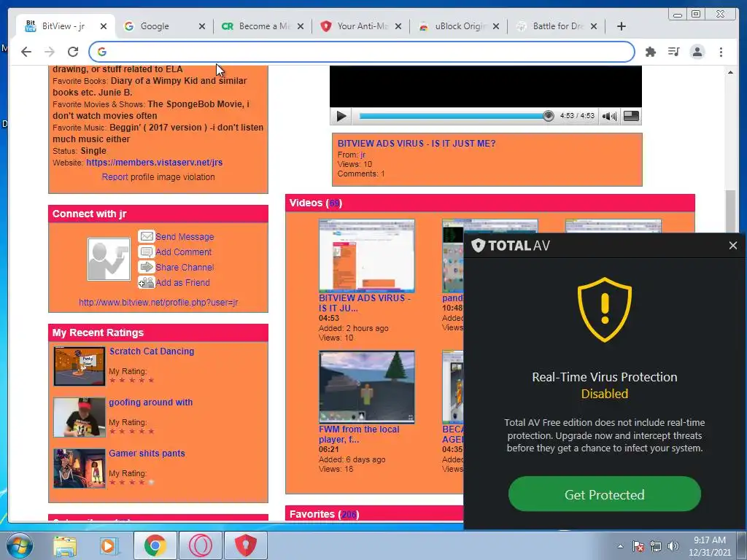The image size is (747, 560).
Task: Show hidden tray icons arrow
Action: tap(620, 546)
